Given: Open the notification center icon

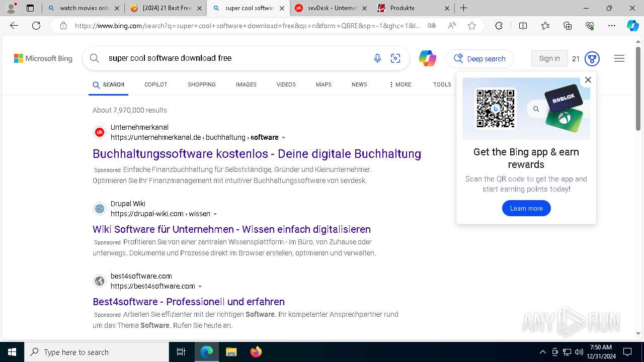Looking at the screenshot, I should (x=627, y=352).
